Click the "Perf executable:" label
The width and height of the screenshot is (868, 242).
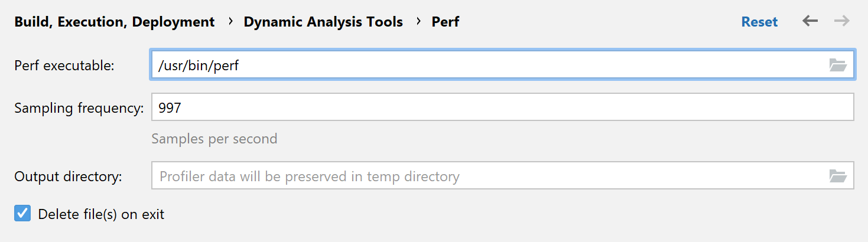[x=64, y=66]
